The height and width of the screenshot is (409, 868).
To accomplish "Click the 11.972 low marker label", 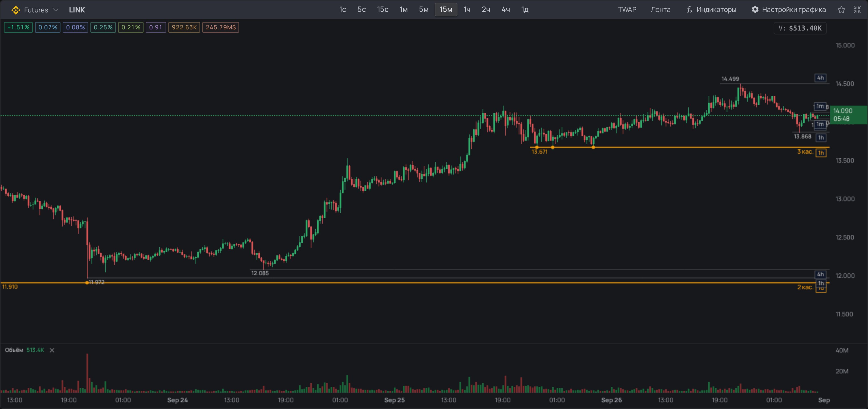I will click(x=96, y=282).
